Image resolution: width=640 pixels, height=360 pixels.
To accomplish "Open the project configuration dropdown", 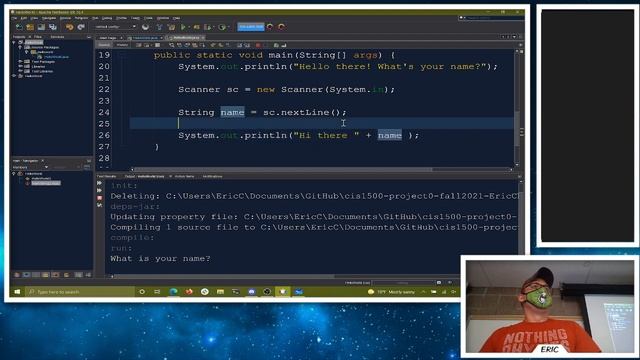I will click(x=116, y=27).
